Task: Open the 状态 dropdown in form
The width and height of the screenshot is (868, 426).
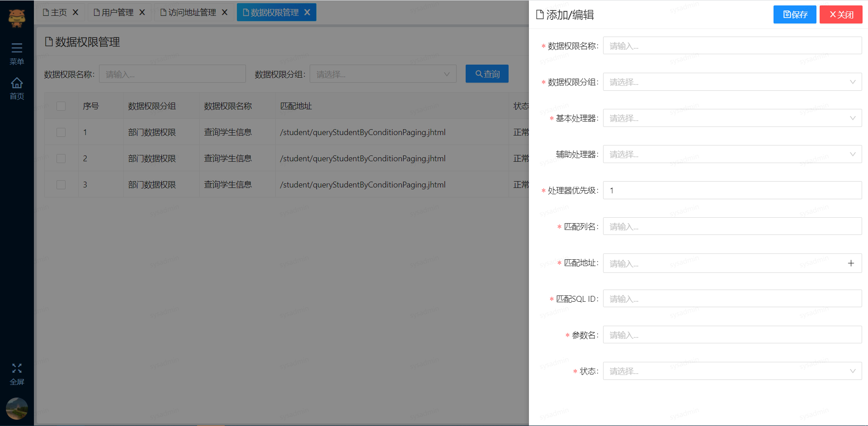Action: (732, 371)
